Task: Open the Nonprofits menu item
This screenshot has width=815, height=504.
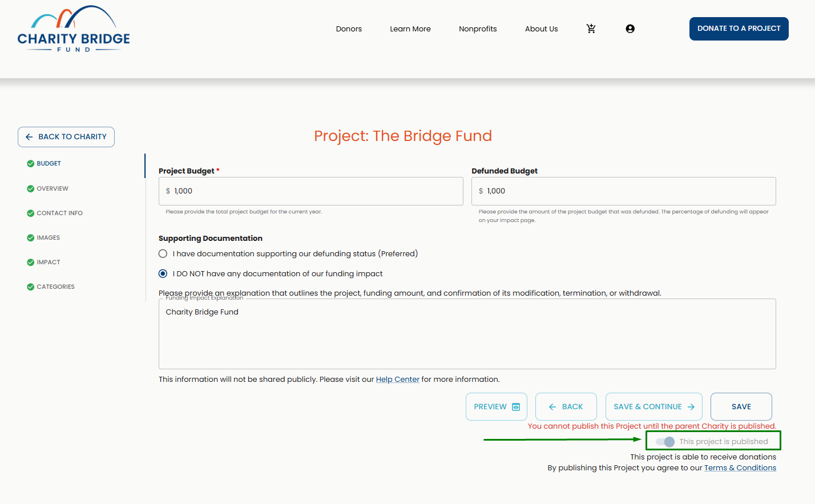Action: click(x=478, y=29)
